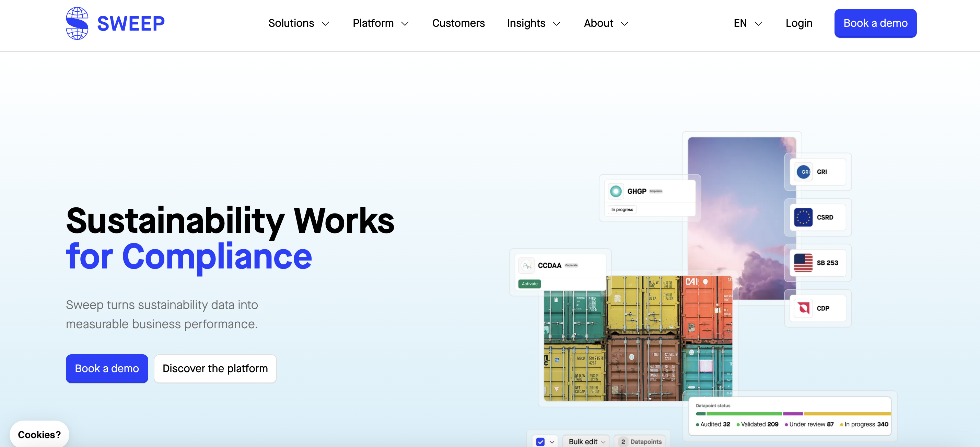Click the GRI blue circle icon
This screenshot has width=980, height=447.
click(x=804, y=172)
